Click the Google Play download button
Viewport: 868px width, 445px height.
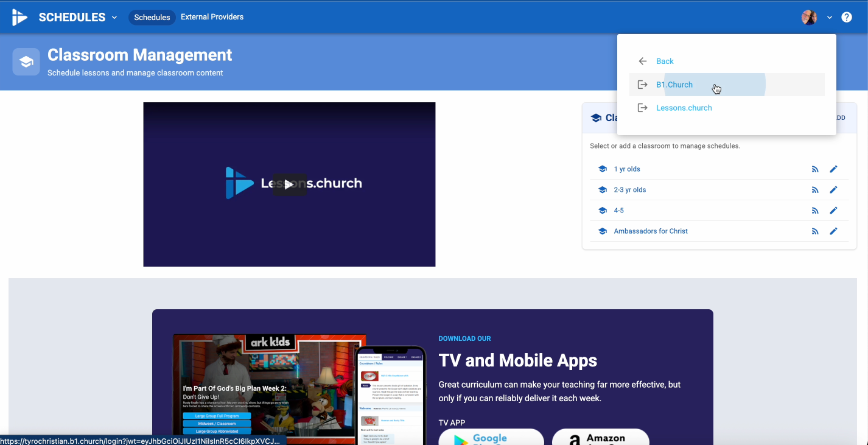point(491,437)
